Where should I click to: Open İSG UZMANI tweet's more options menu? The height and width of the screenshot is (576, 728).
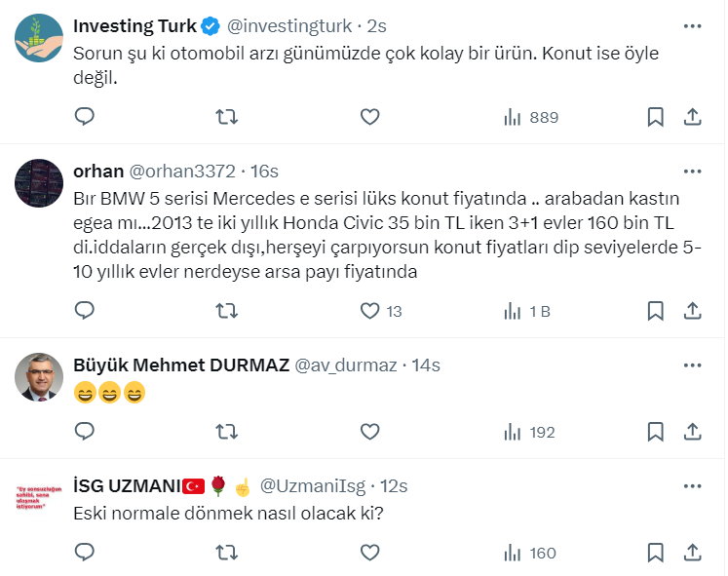[x=692, y=485]
